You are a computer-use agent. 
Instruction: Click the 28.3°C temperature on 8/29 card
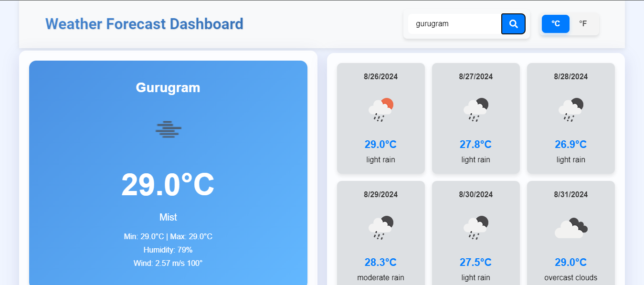tap(380, 262)
